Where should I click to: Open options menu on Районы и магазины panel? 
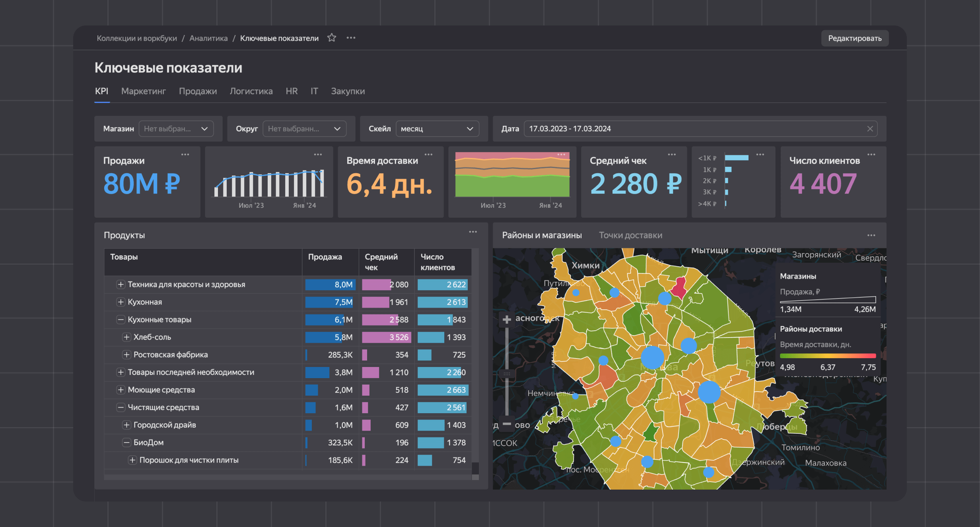tap(871, 235)
